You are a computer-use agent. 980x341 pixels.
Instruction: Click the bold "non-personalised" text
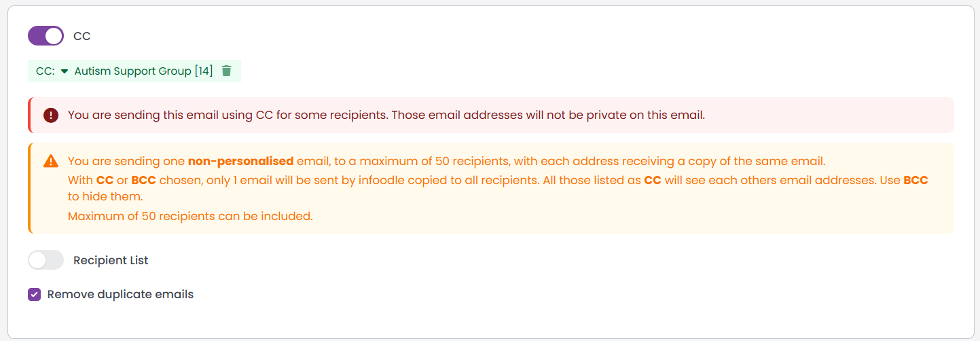click(x=240, y=162)
